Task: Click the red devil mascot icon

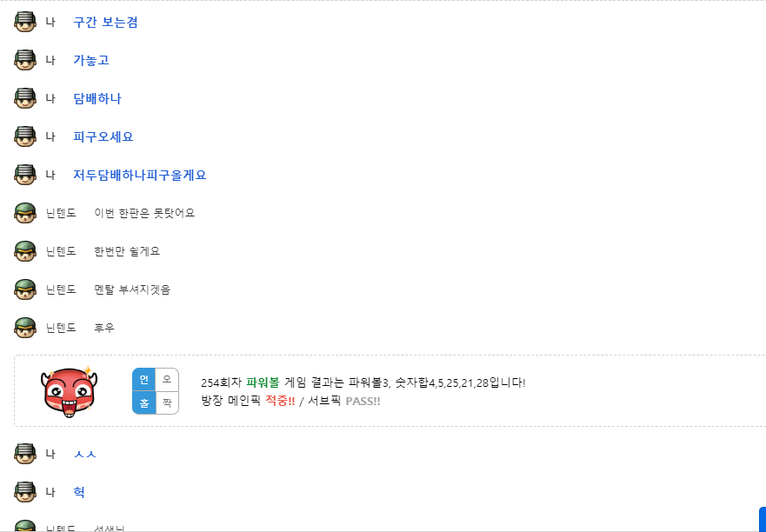Action: tap(69, 391)
